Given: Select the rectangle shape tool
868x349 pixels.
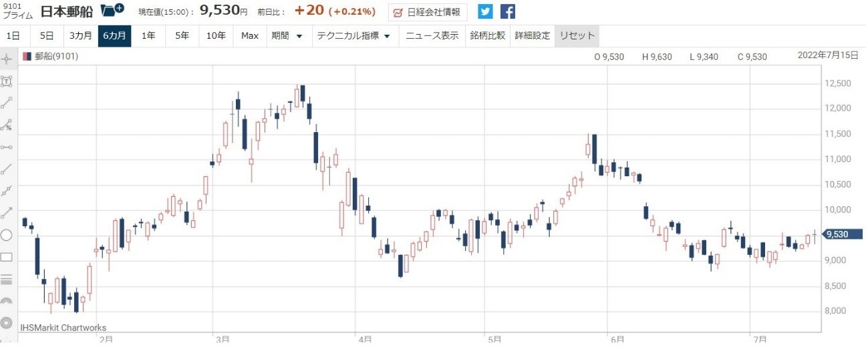Looking at the screenshot, I should pos(7,257).
